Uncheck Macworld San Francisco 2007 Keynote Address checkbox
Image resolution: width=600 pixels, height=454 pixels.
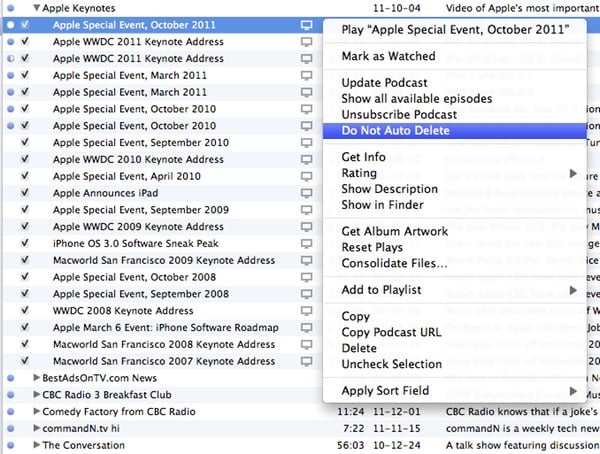tap(25, 361)
